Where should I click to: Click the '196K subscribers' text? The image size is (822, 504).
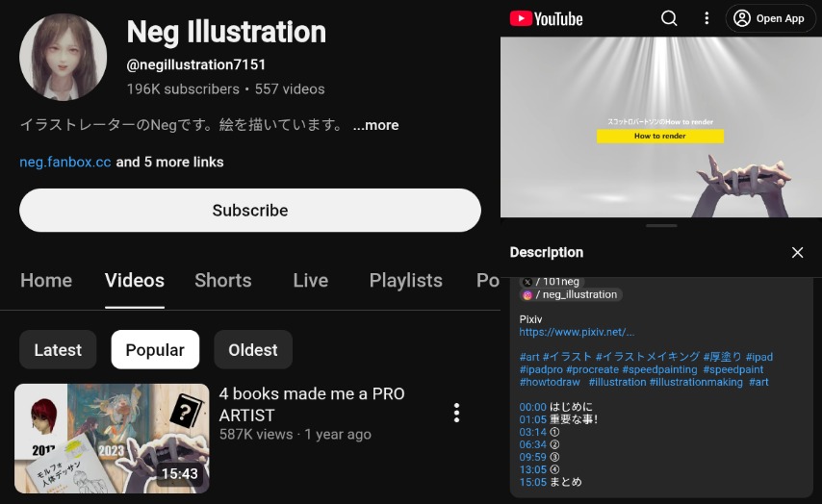click(x=183, y=89)
